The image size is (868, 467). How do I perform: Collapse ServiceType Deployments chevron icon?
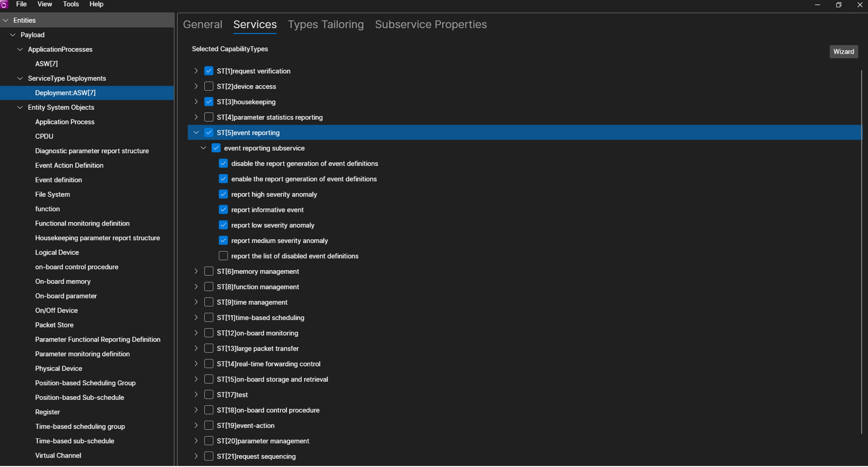pyautogui.click(x=20, y=78)
